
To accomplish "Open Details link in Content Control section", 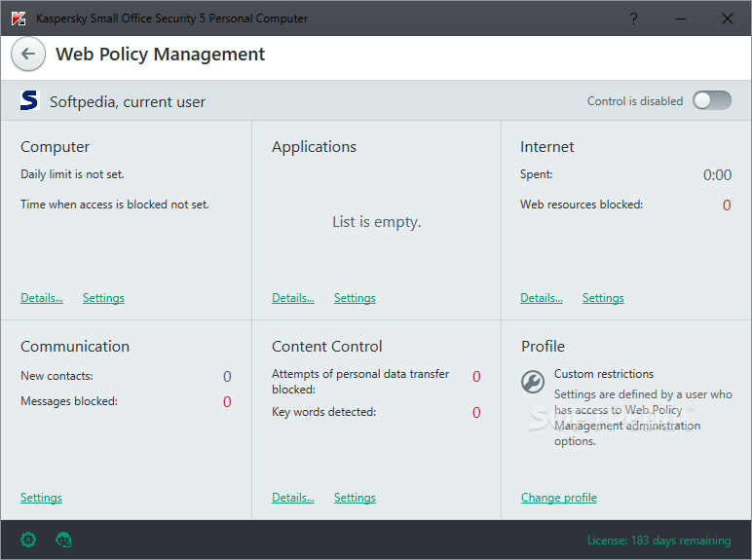I will [x=293, y=498].
